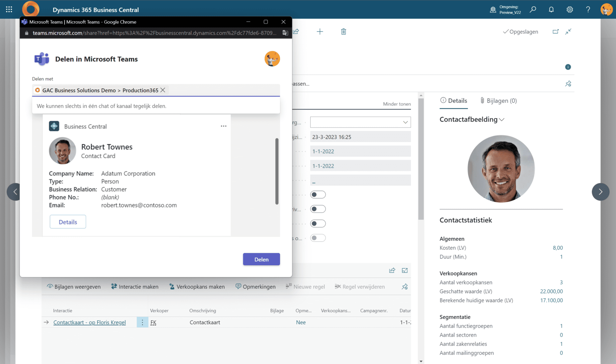616x364 pixels.
Task: Toggle the third switch below the date fields
Action: [318, 223]
